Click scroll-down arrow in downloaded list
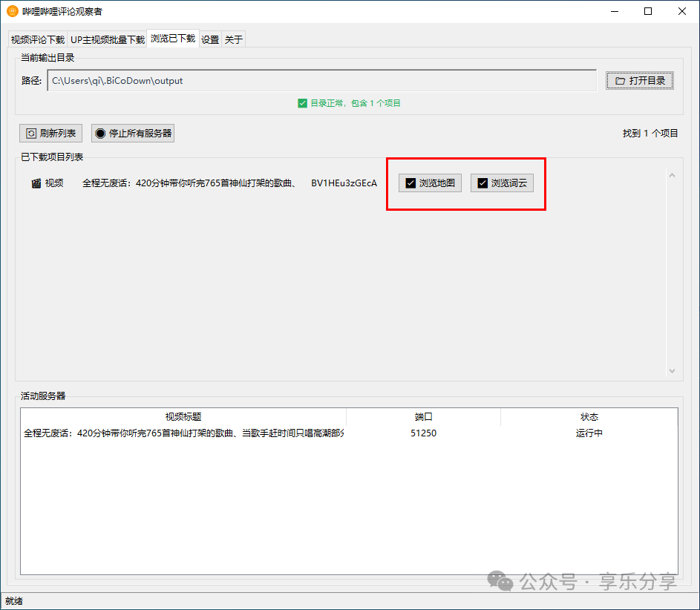 click(x=673, y=370)
